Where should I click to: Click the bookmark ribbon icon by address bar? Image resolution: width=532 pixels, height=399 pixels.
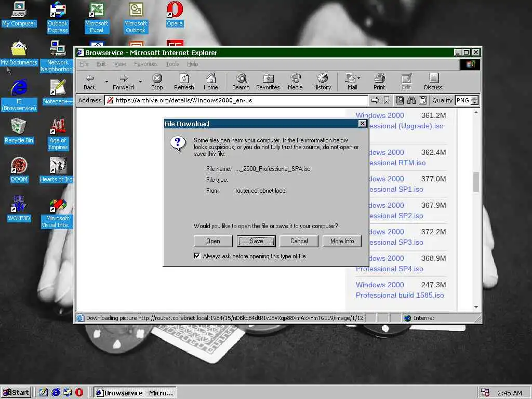click(x=387, y=100)
